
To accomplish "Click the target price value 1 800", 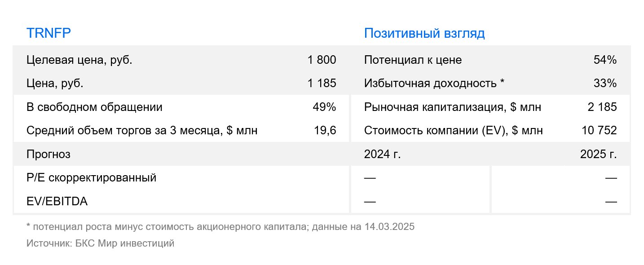I will point(322,60).
